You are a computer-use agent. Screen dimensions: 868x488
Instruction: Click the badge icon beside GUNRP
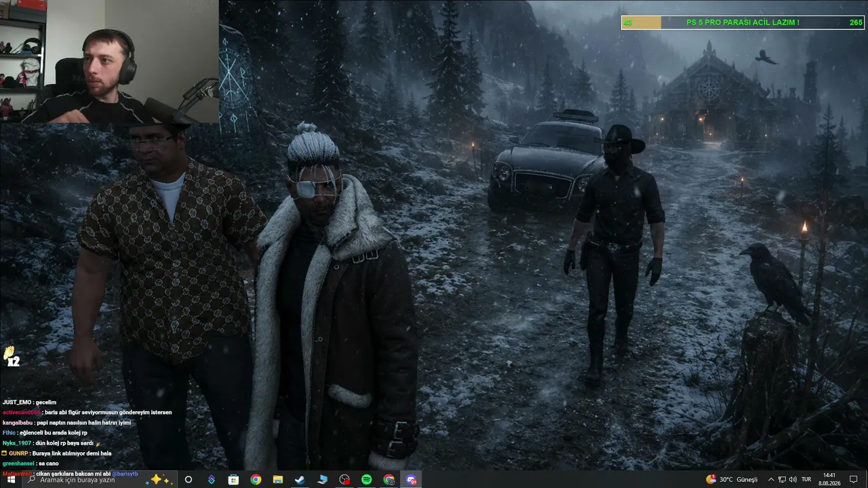pyautogui.click(x=5, y=453)
